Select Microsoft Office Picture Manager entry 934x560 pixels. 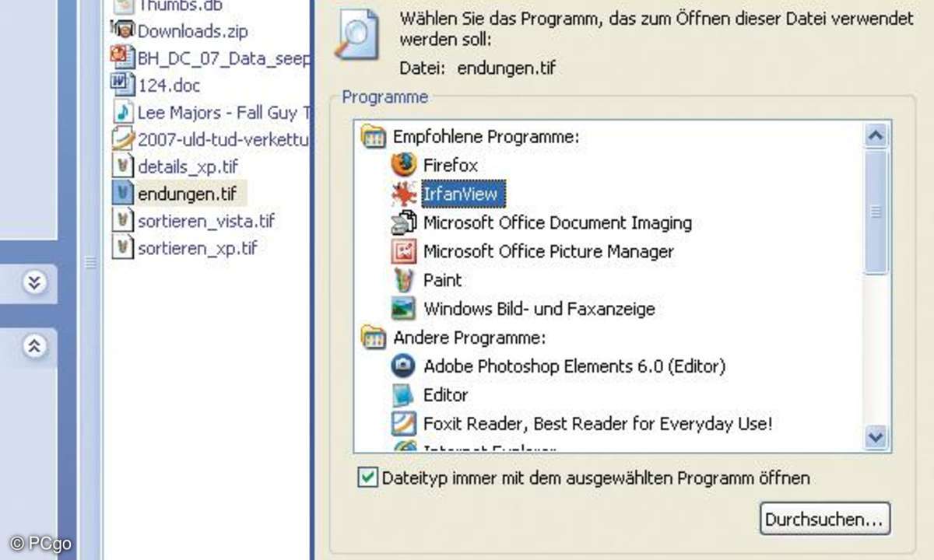549,252
